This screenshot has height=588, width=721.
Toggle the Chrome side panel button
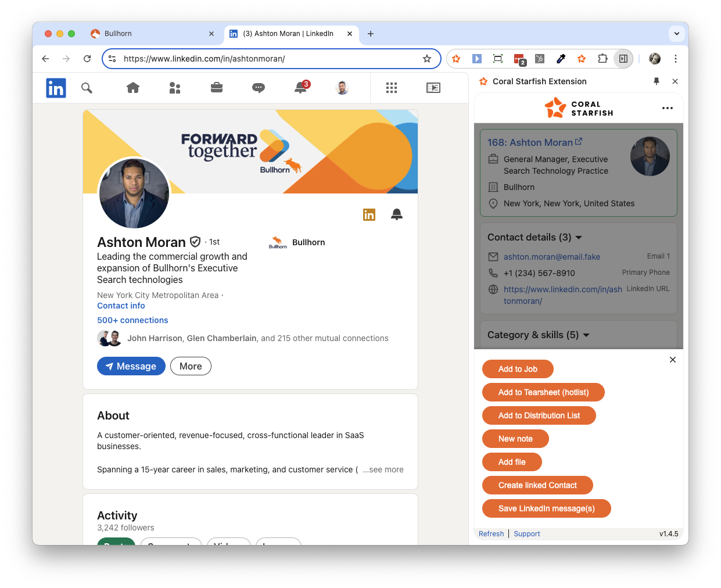click(623, 59)
